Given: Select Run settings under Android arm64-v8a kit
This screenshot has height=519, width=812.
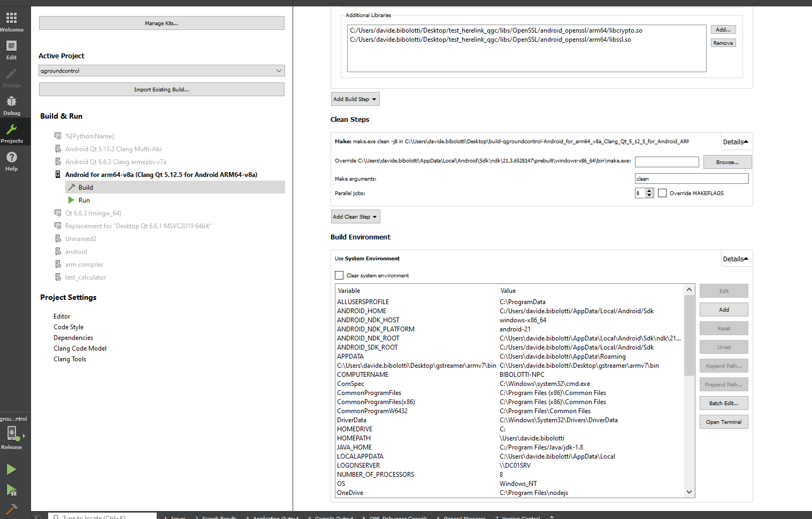Looking at the screenshot, I should pos(84,200).
